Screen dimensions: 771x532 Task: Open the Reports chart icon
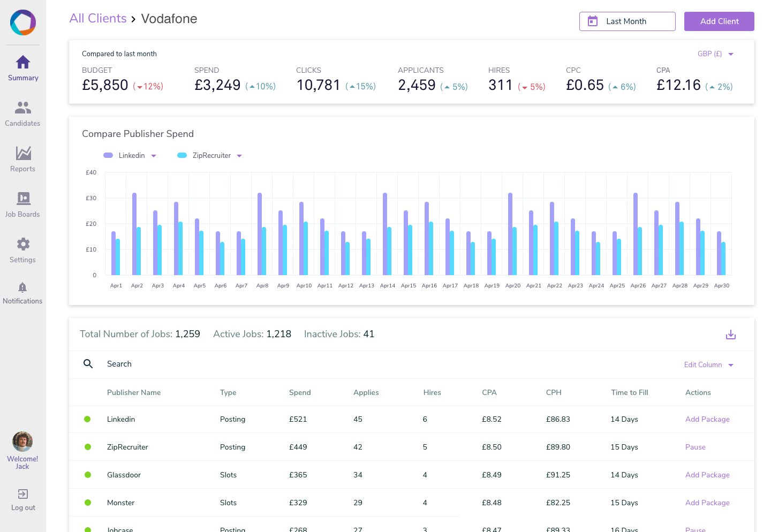(23, 154)
